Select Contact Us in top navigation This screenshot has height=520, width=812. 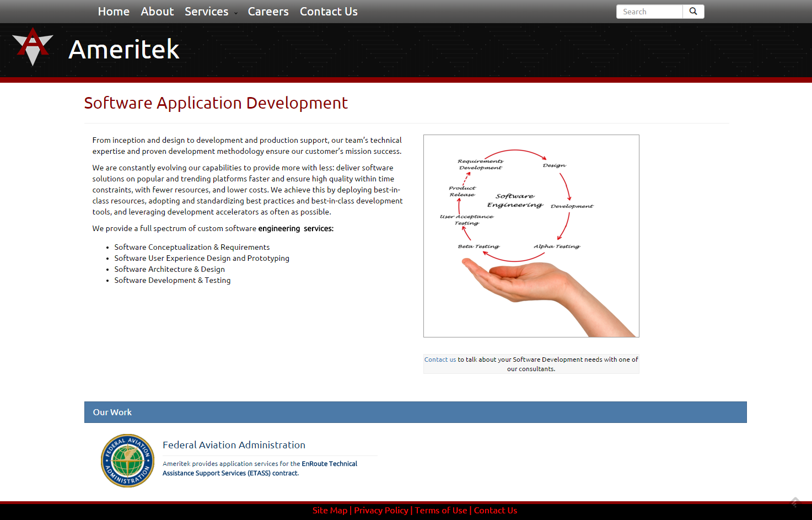[329, 12]
